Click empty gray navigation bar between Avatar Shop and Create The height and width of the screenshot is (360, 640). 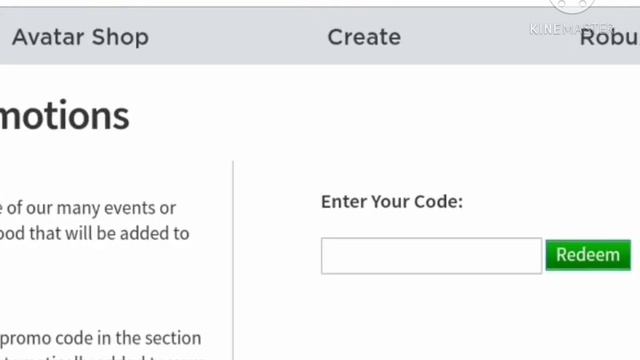point(238,37)
